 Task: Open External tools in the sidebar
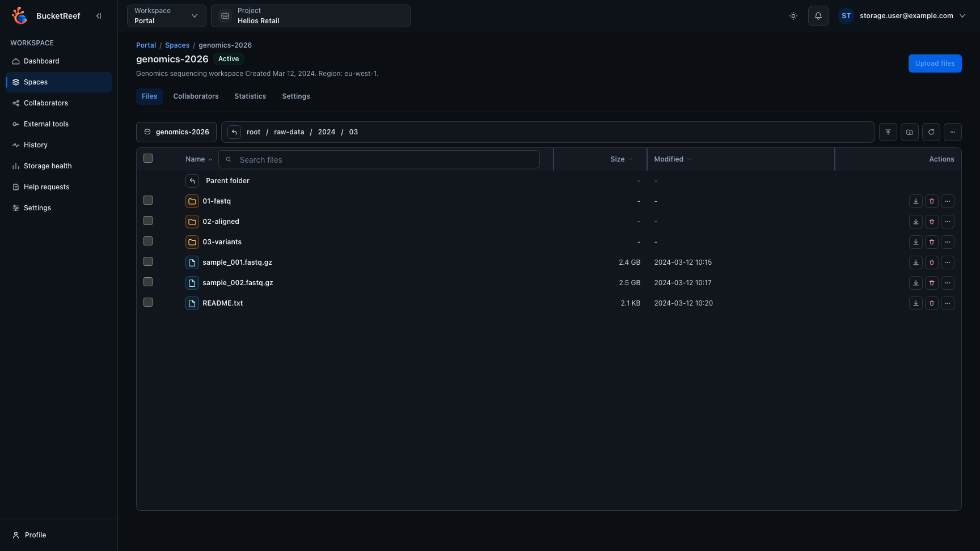point(58,124)
